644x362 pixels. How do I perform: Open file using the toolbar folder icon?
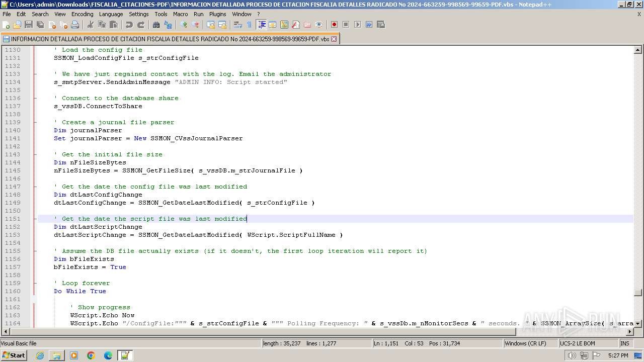point(18,25)
